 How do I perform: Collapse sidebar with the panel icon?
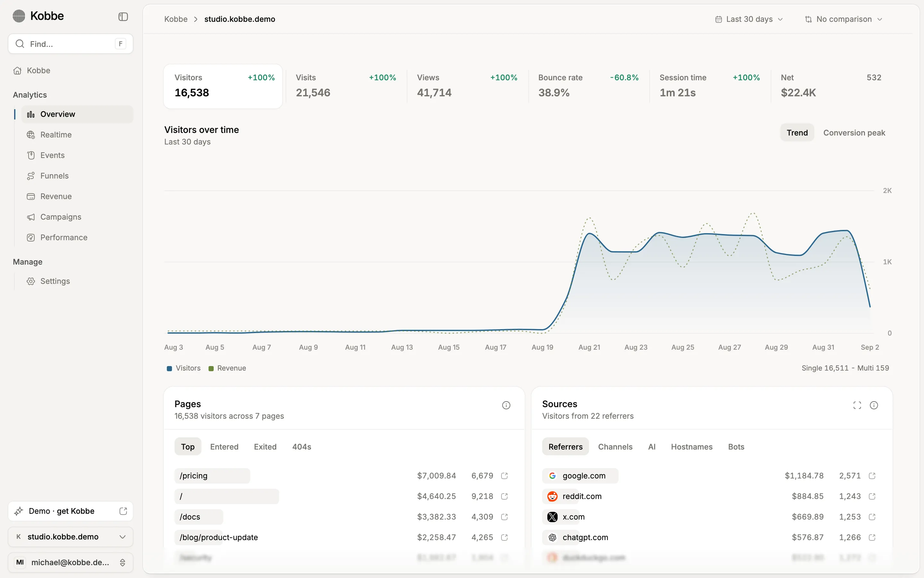[123, 16]
